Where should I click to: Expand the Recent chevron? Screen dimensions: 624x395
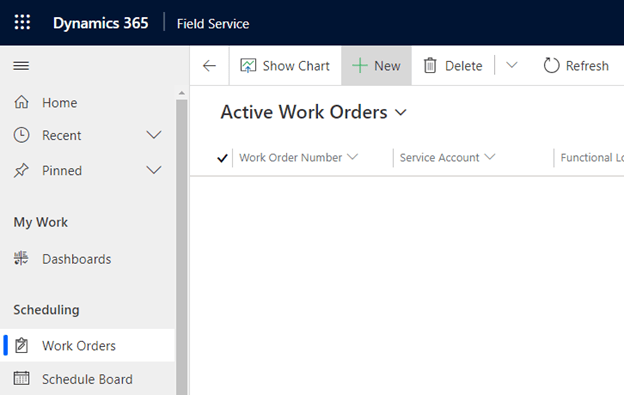coord(154,135)
